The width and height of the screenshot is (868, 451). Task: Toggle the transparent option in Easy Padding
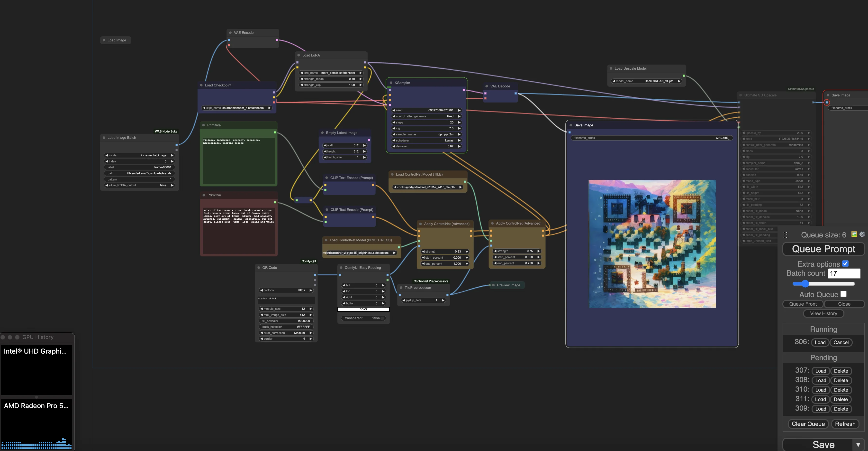pos(364,318)
